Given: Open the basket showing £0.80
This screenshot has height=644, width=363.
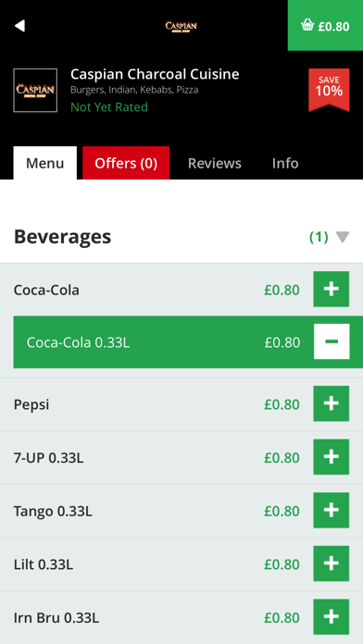Looking at the screenshot, I should (325, 26).
